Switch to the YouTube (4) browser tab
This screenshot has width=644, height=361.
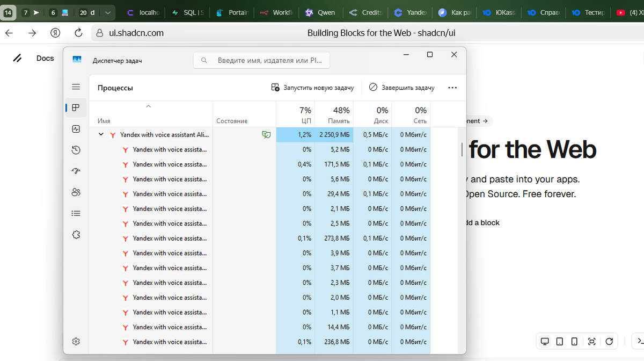pos(629,12)
